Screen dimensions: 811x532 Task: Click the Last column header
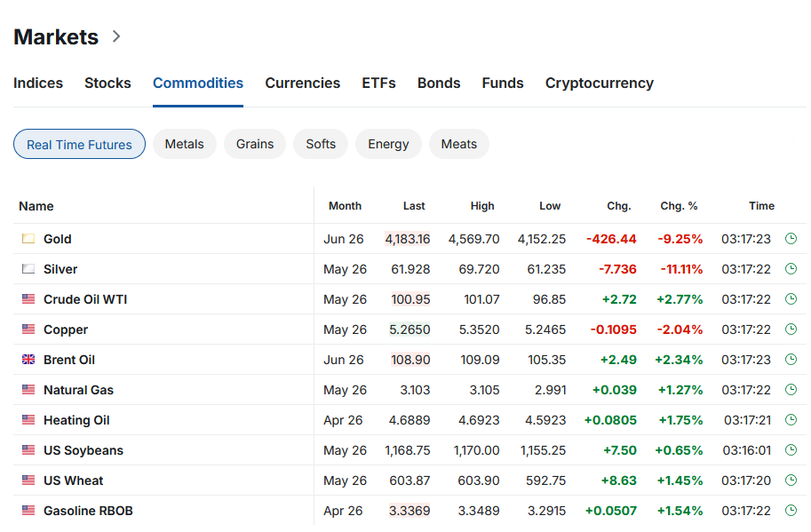[x=414, y=206]
